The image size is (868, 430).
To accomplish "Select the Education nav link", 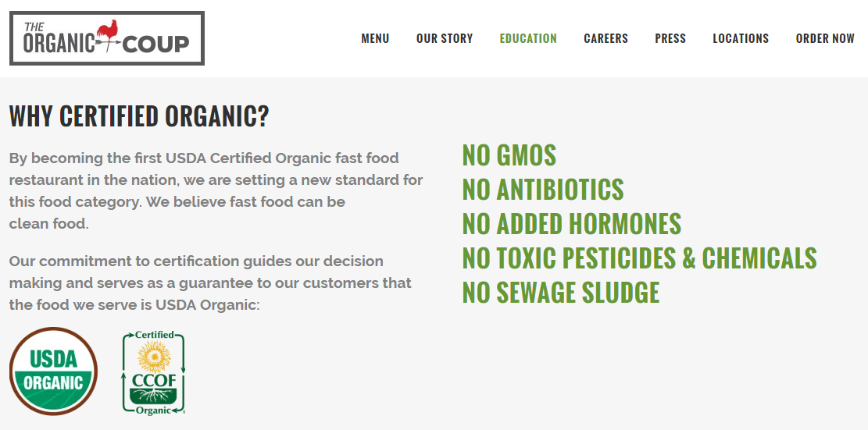I will click(528, 38).
